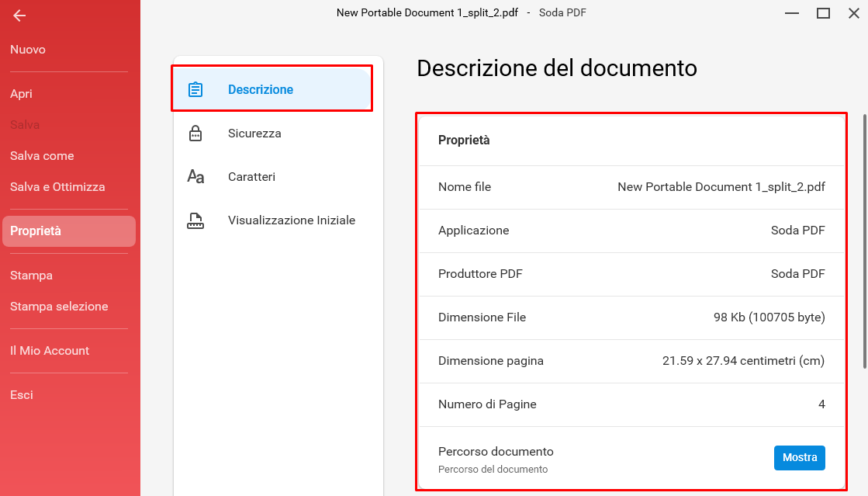Open the Stampa option
This screenshot has height=496, width=868.
pyautogui.click(x=31, y=276)
